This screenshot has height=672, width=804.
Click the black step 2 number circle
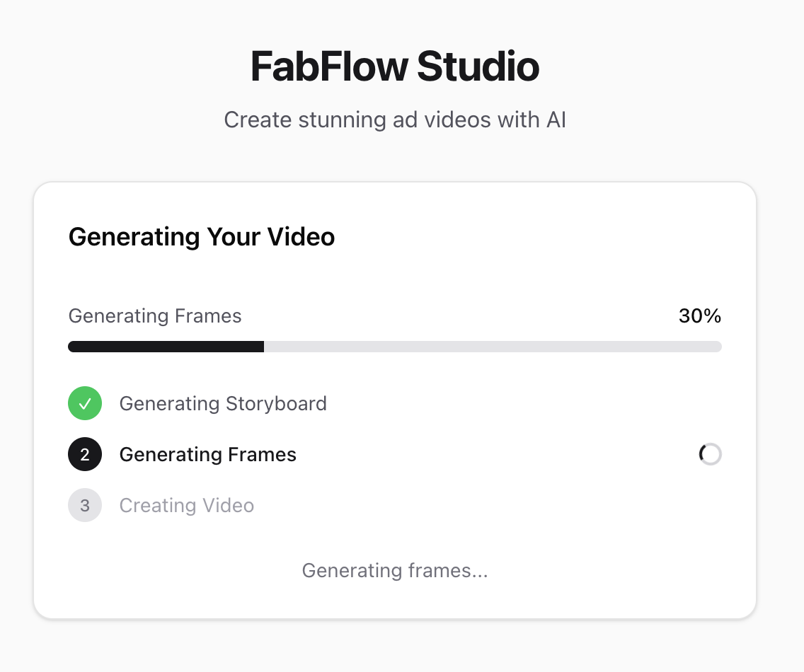(85, 455)
